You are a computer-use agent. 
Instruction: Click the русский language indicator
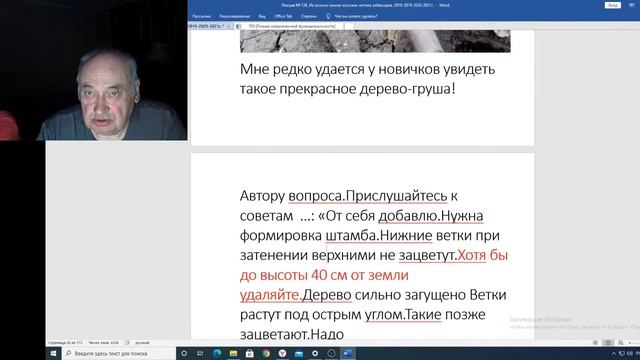(x=142, y=343)
